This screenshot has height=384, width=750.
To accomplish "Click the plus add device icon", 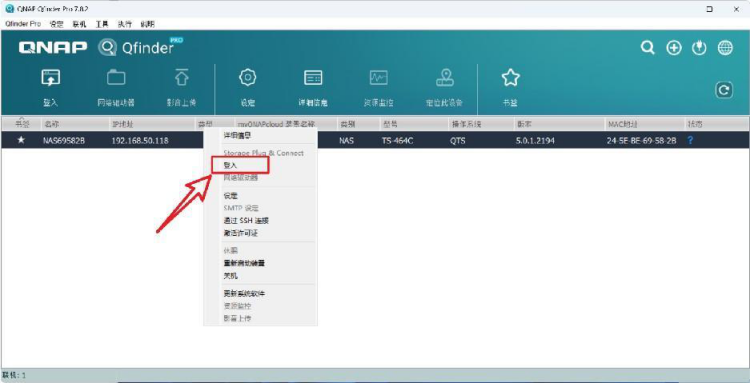I will tap(674, 48).
